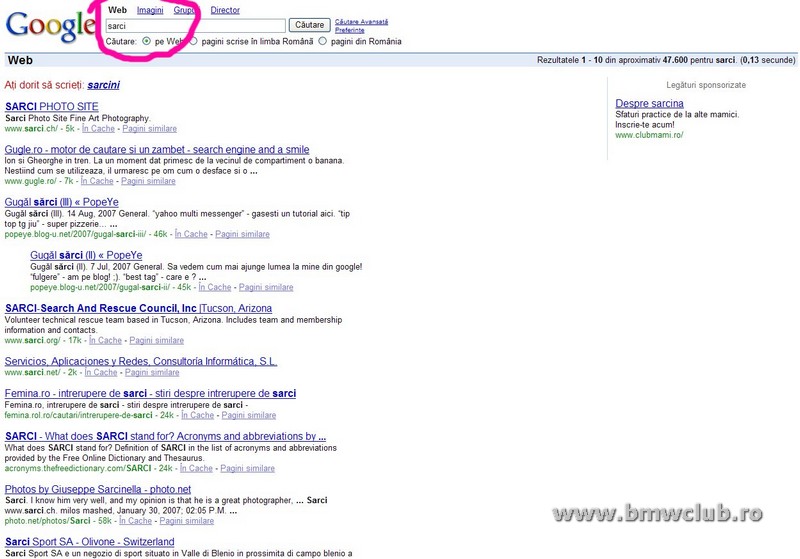Open cached copy of gugal-sarci-iii page
This screenshot has height=559, width=800.
coord(191,234)
